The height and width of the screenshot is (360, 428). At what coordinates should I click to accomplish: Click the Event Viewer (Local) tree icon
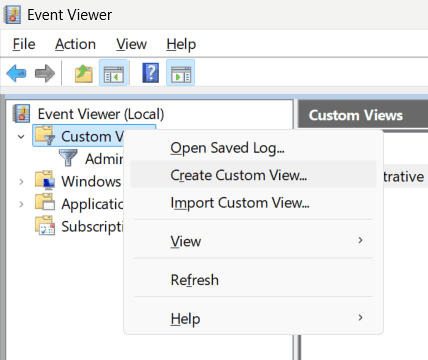pyautogui.click(x=21, y=113)
